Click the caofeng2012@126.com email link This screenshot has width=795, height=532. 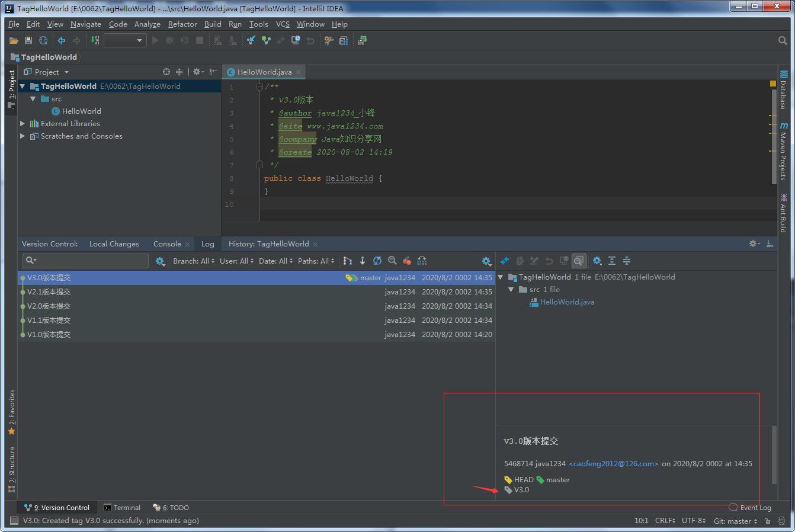point(614,463)
